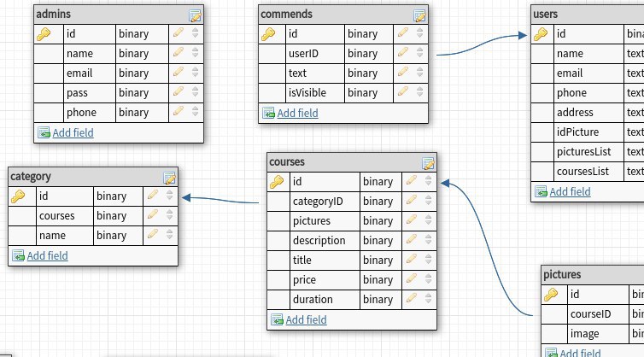Image resolution: width=644 pixels, height=357 pixels.
Task: Edit the courses pictures field pencil icon
Action: (412, 219)
